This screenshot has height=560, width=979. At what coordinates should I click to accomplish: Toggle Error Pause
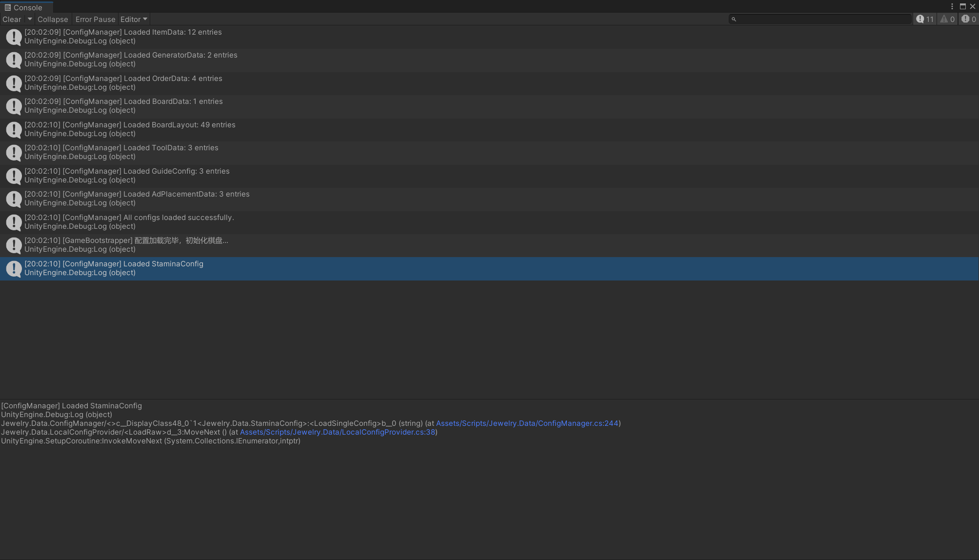(95, 20)
